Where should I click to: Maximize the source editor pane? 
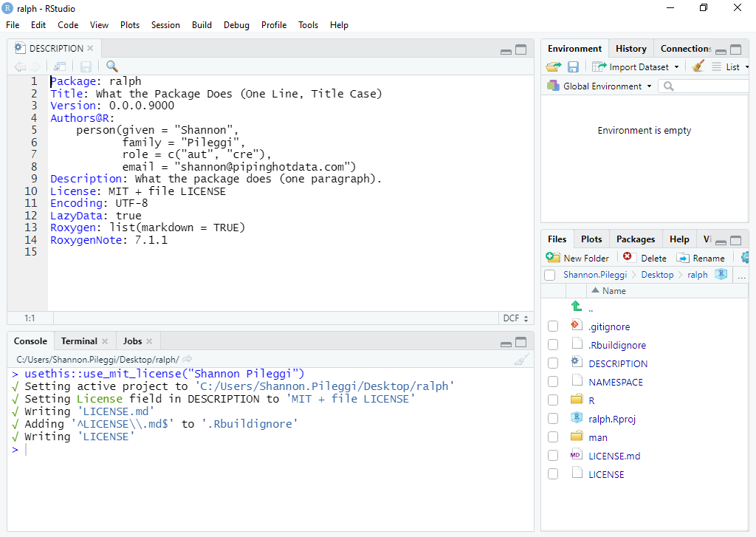[x=520, y=49]
